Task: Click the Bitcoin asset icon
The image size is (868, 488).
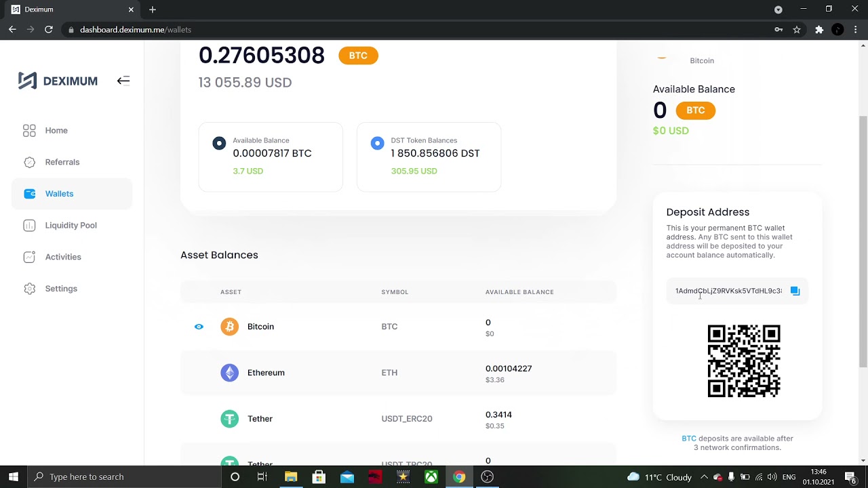Action: 229,327
